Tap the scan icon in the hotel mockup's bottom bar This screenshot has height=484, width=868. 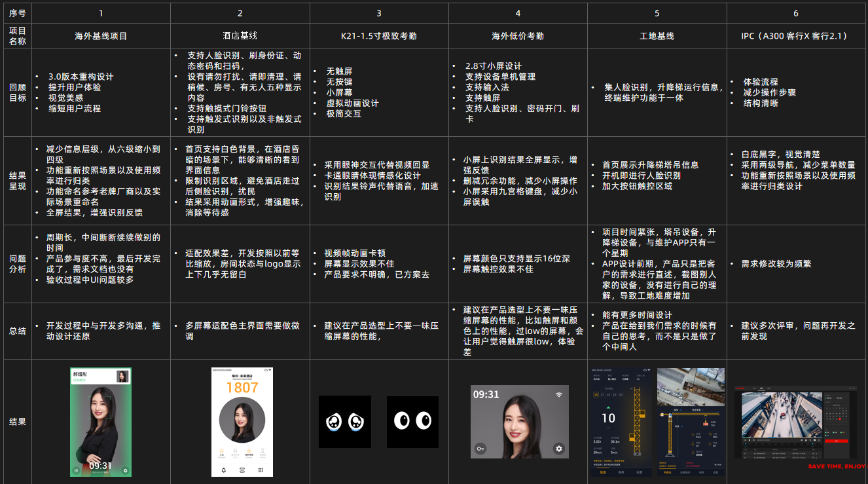coord(242,470)
